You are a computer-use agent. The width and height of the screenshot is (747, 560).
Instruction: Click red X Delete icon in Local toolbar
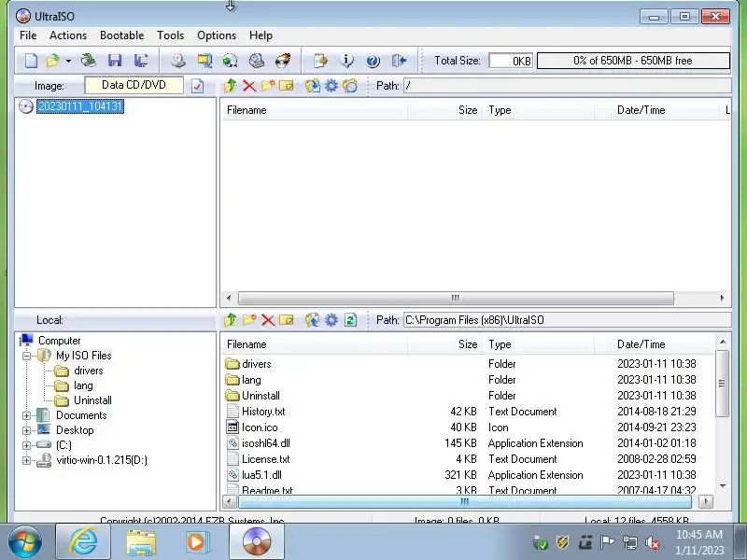(268, 320)
